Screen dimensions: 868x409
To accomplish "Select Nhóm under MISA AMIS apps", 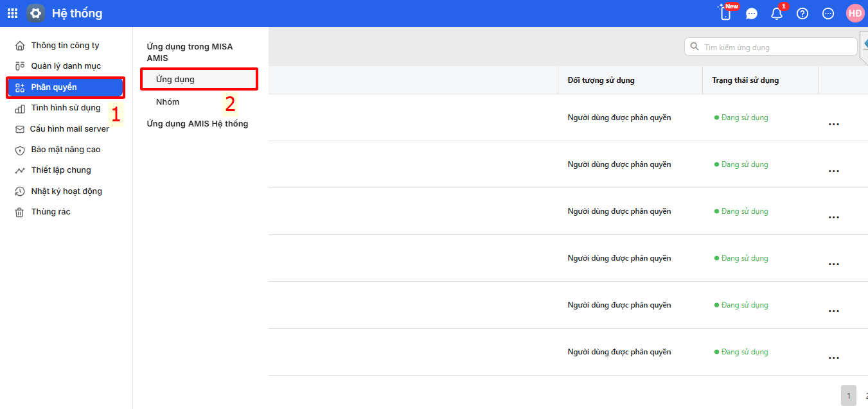I will coord(168,102).
